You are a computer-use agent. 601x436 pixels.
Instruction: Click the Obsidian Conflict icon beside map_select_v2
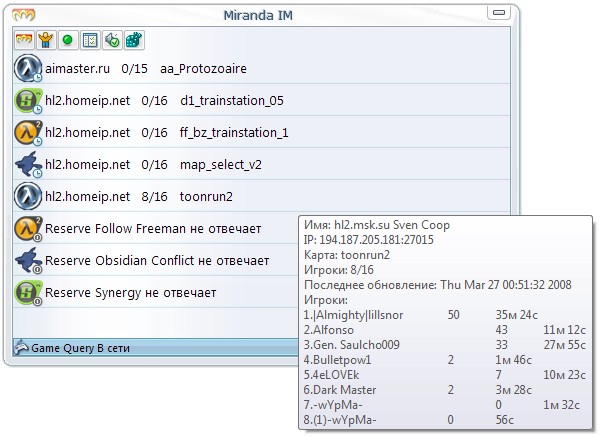point(28,164)
